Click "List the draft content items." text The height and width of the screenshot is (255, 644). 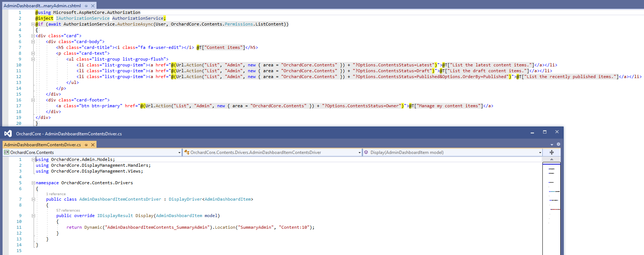[x=486, y=71]
